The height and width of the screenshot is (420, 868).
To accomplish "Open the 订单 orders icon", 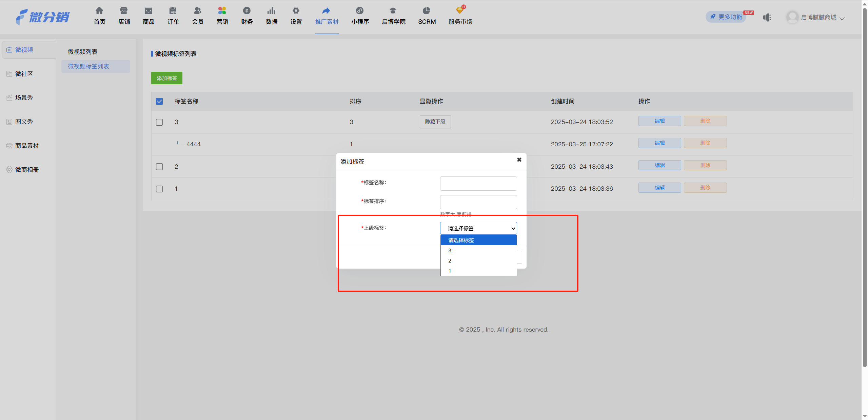I will 173,10.
